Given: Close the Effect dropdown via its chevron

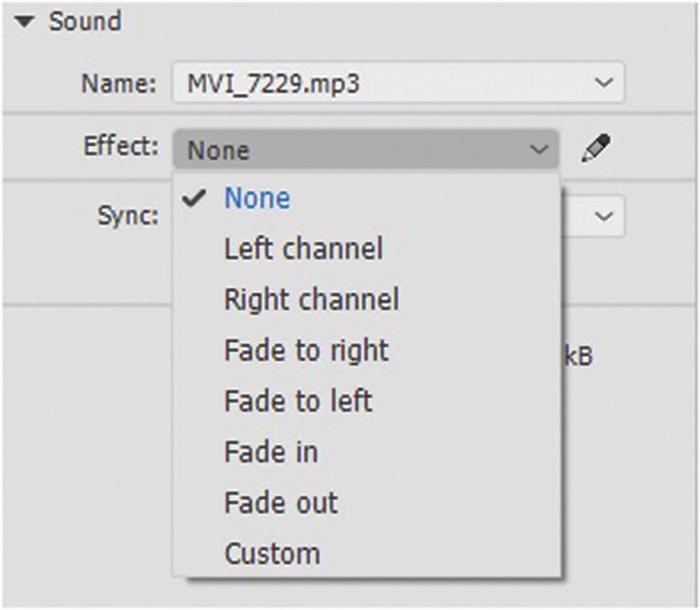Looking at the screenshot, I should pyautogui.click(x=538, y=149).
